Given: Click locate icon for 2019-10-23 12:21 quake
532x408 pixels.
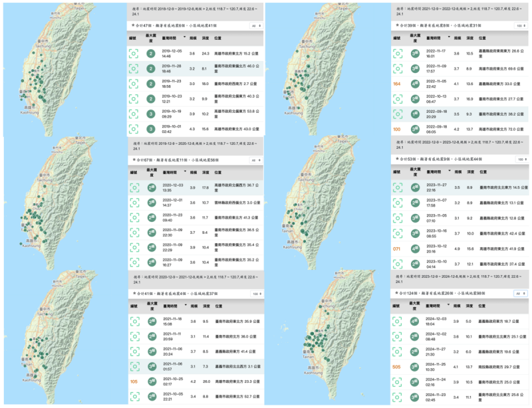Looking at the screenshot, I should pyautogui.click(x=134, y=99).
